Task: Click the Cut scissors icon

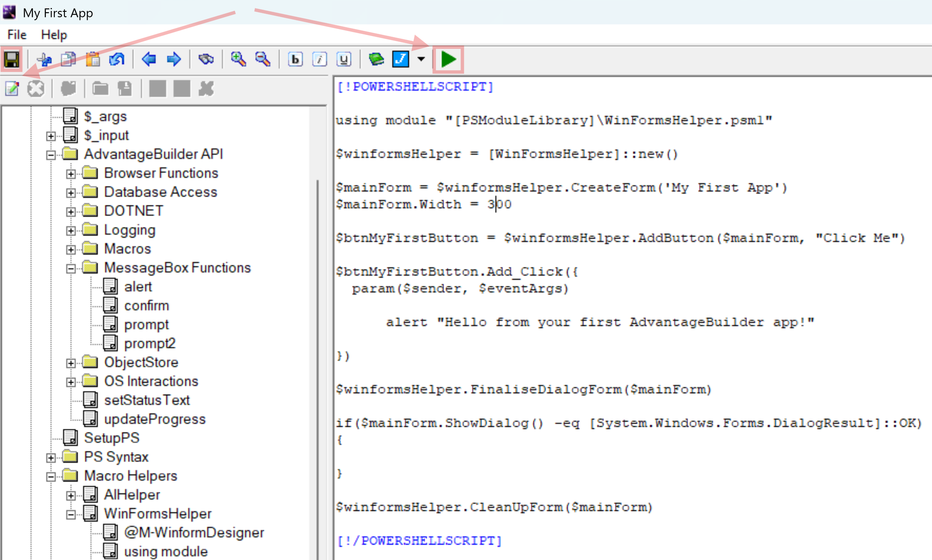Action: [44, 60]
